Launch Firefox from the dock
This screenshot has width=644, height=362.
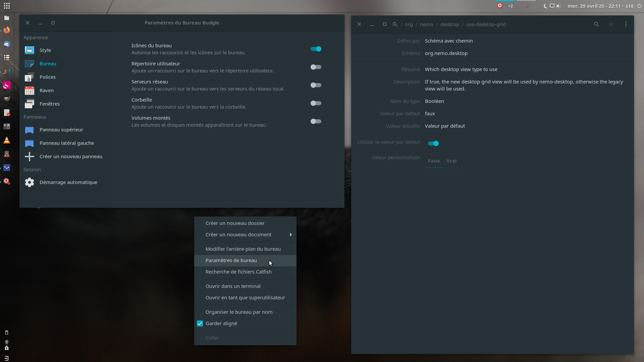pyautogui.click(x=6, y=30)
